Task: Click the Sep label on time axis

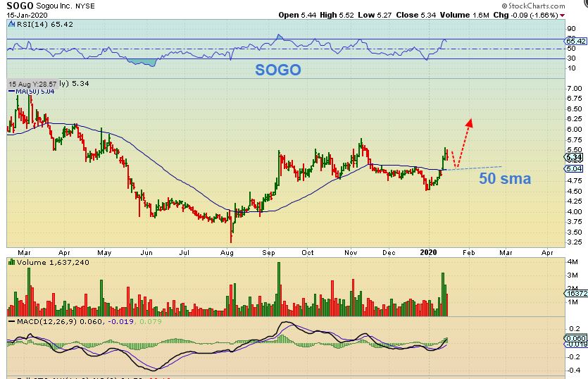Action: (x=268, y=253)
